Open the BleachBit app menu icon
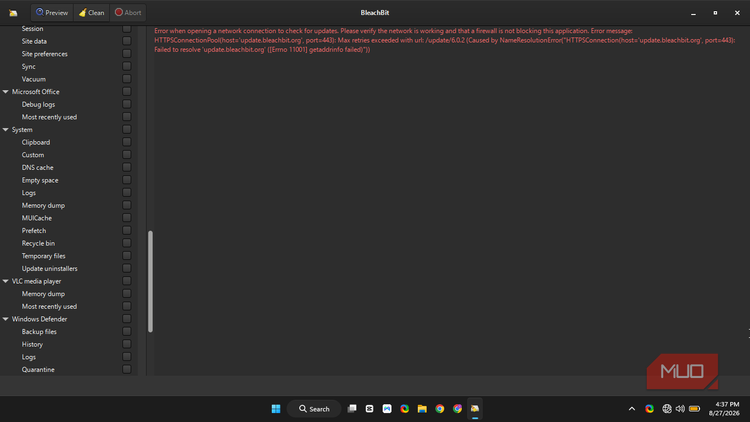 click(x=13, y=13)
